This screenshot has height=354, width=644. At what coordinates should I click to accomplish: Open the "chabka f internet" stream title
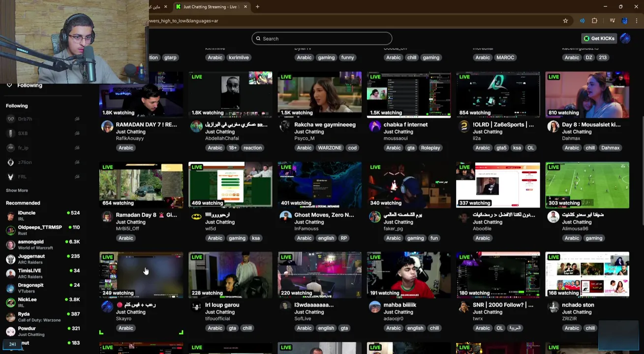[405, 125]
